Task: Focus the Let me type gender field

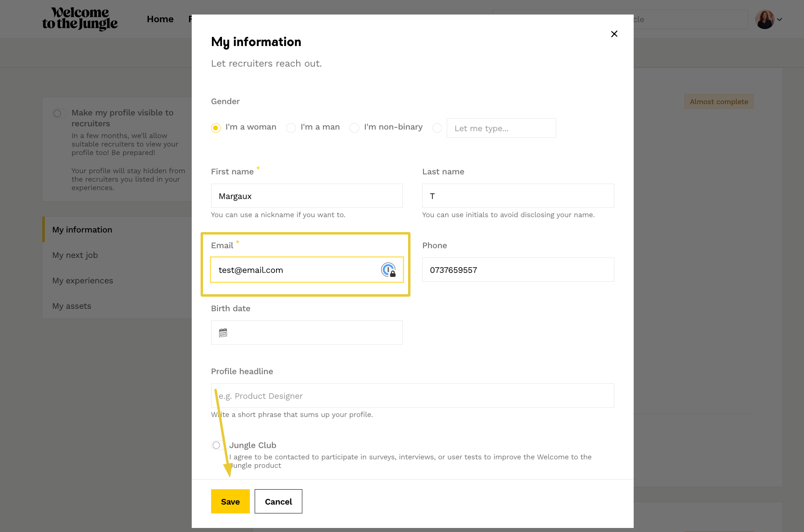Action: pos(501,128)
